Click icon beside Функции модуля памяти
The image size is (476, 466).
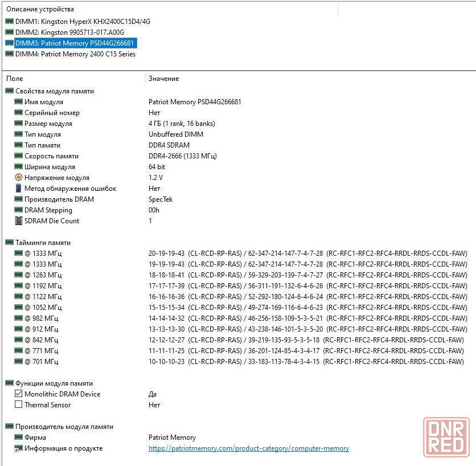(x=10, y=383)
